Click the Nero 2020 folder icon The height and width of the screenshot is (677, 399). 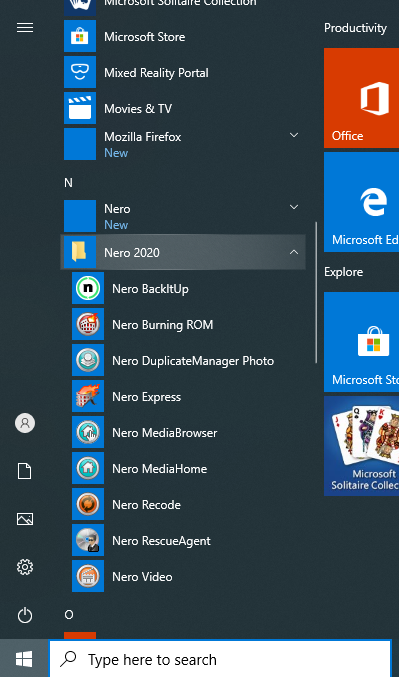(80, 252)
